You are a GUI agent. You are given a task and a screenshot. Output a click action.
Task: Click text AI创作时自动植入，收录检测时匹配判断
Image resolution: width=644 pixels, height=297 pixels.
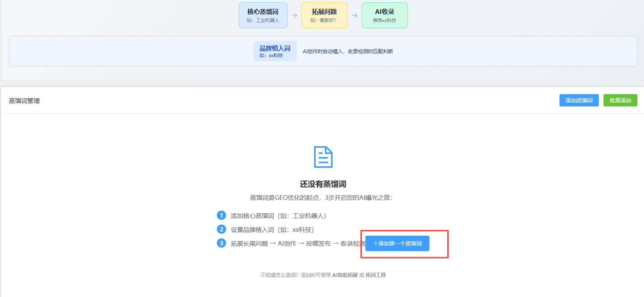click(348, 51)
